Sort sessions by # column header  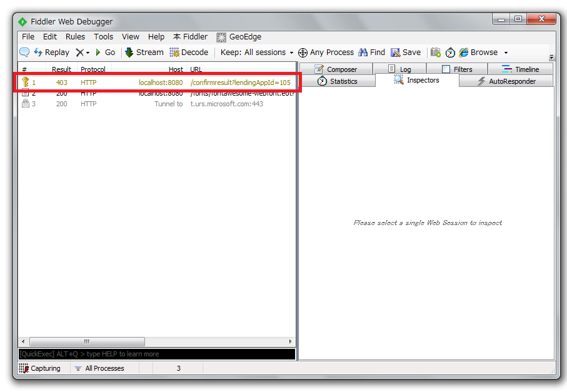(x=32, y=69)
